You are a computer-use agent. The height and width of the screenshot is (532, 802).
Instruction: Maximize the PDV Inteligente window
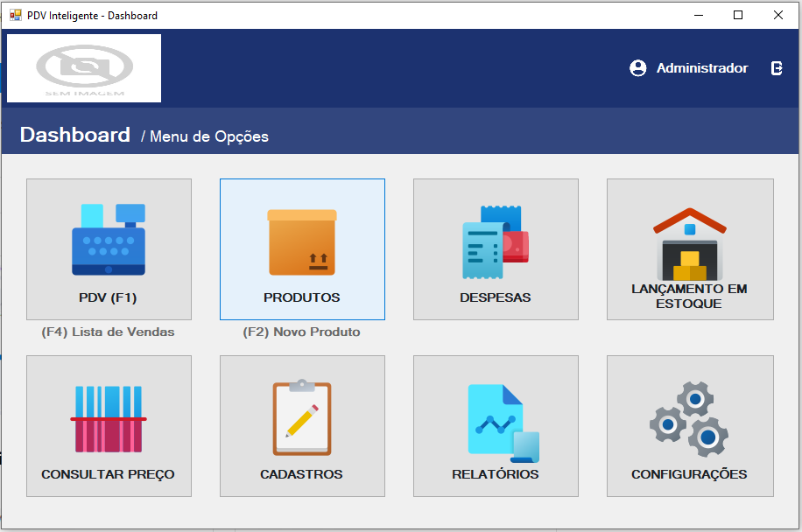coord(738,15)
